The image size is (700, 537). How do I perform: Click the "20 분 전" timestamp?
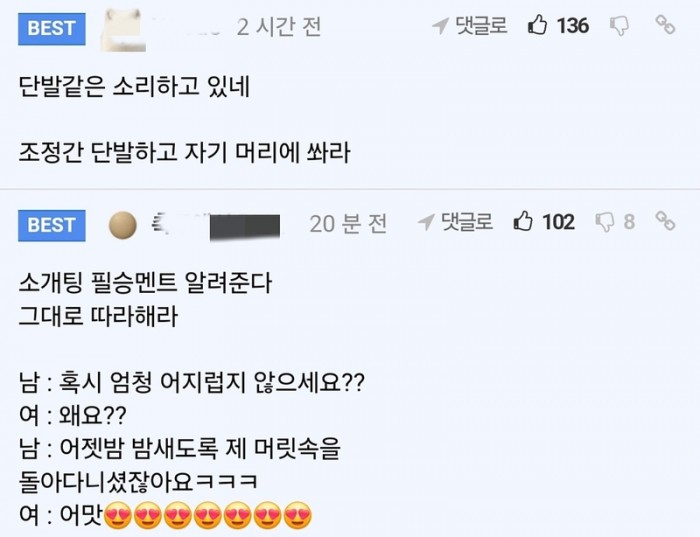(x=348, y=224)
